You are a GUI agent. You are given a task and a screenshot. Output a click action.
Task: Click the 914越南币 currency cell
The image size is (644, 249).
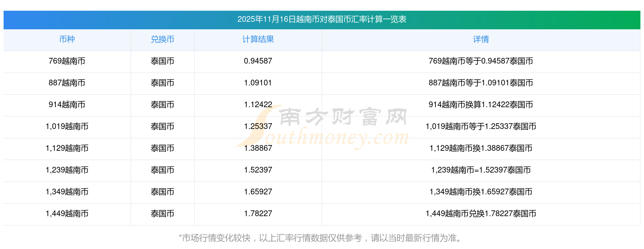click(67, 105)
